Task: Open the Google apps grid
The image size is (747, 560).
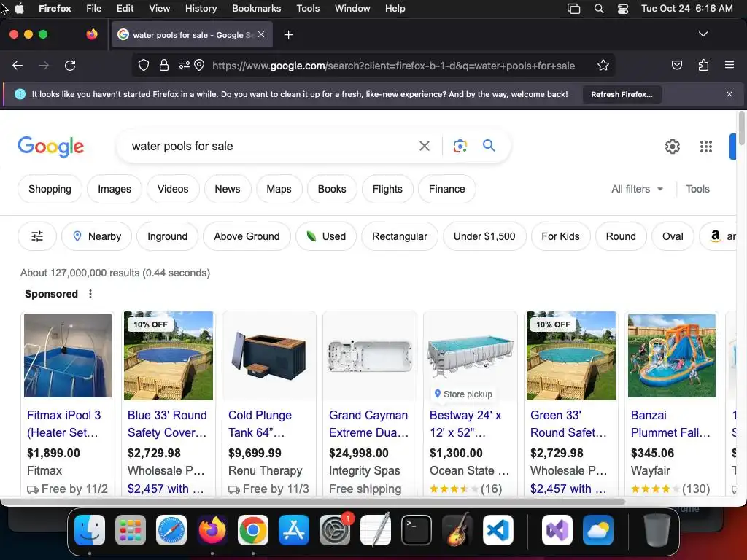Action: click(706, 147)
